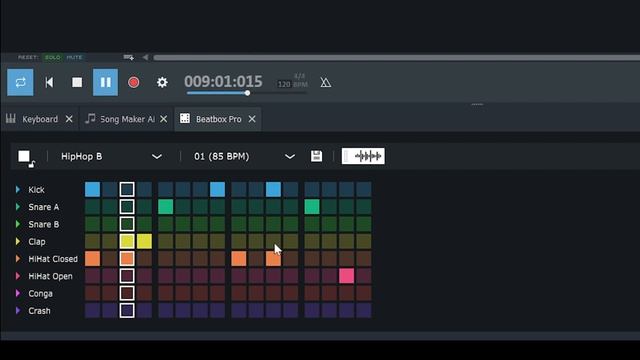Turn off HiHat Open step 15
Screen dimensions: 640x360
click(x=347, y=276)
